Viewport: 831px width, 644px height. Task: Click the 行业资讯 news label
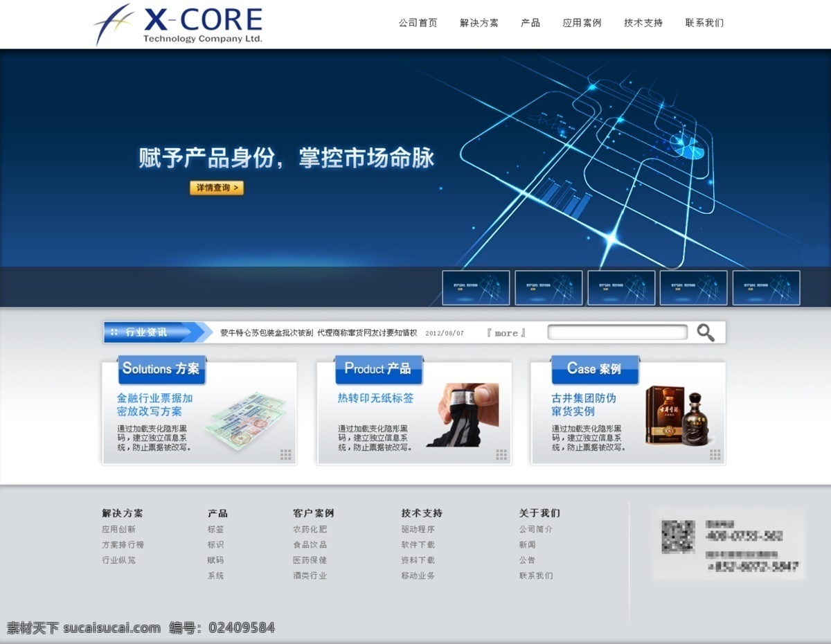click(x=146, y=332)
